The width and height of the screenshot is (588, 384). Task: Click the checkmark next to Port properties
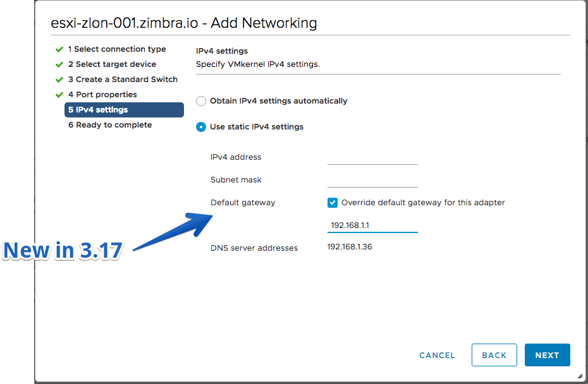click(59, 95)
